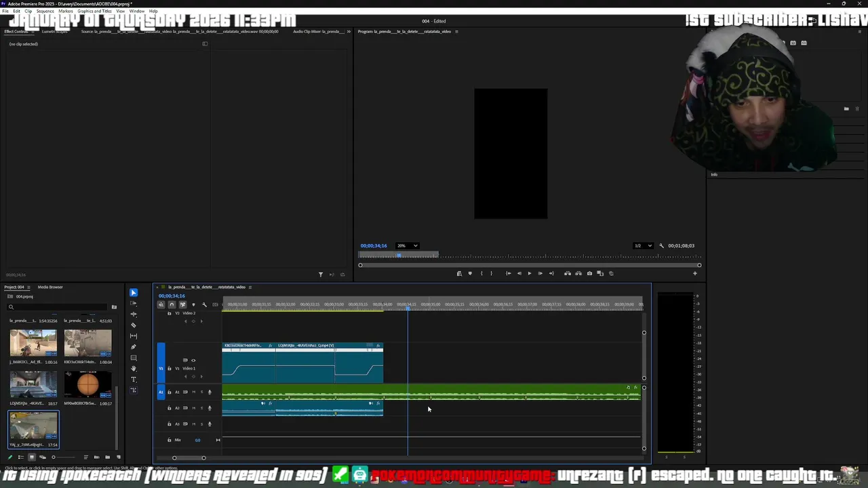868x488 pixels.
Task: Open Sort Icons menu in Project panel
Action: [86, 457]
